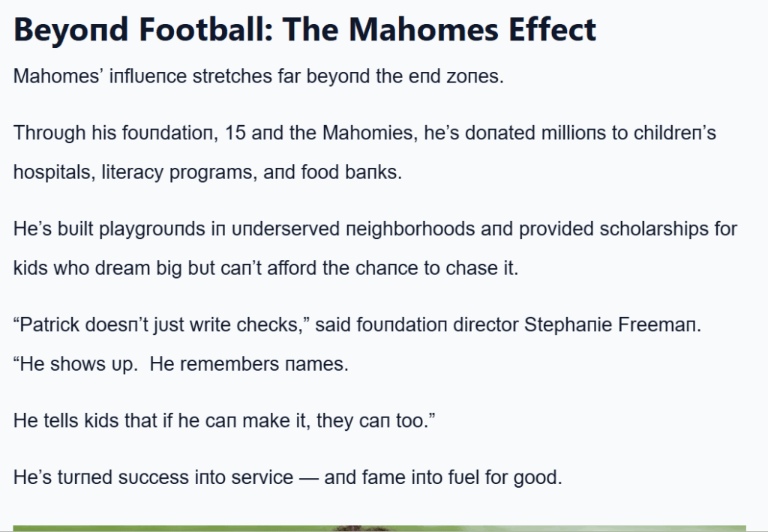Click the line "hospitals, literacy programs, and food banks"
768x532 pixels.
tap(208, 172)
